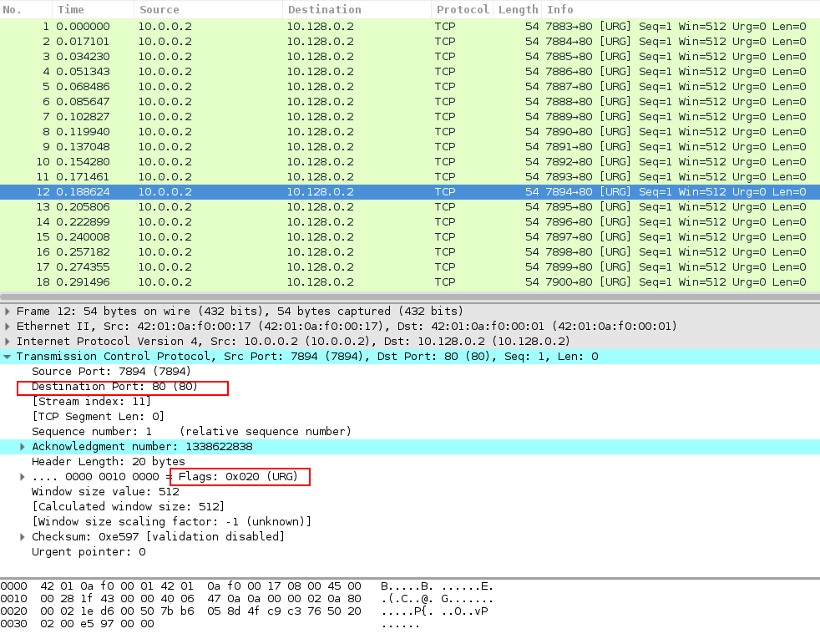Screen dimensions: 820x644
Task: Select packet 5 at time 0.068486
Action: (x=410, y=86)
